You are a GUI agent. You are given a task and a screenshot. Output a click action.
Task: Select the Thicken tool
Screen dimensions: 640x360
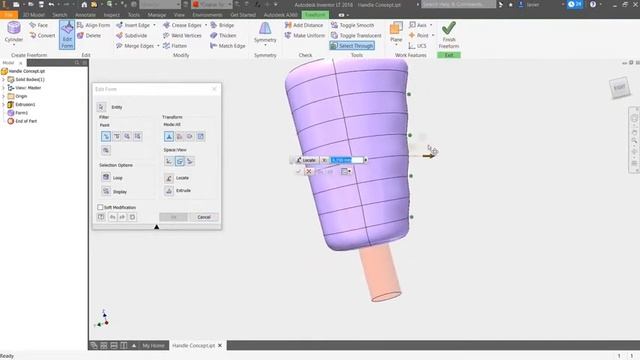coord(223,36)
